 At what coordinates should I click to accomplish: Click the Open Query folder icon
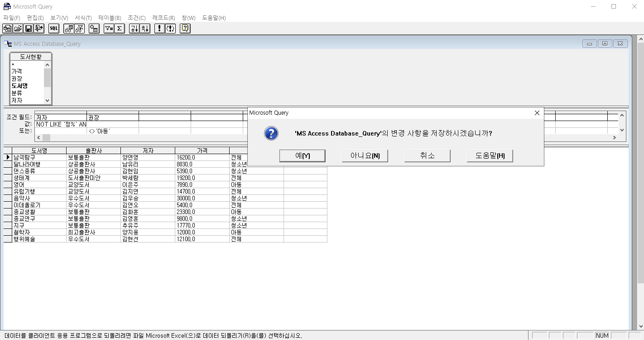click(18, 29)
